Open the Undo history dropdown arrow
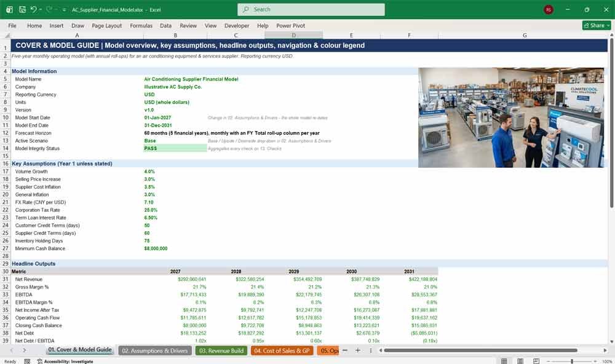The width and height of the screenshot is (615, 364). tap(41, 9)
